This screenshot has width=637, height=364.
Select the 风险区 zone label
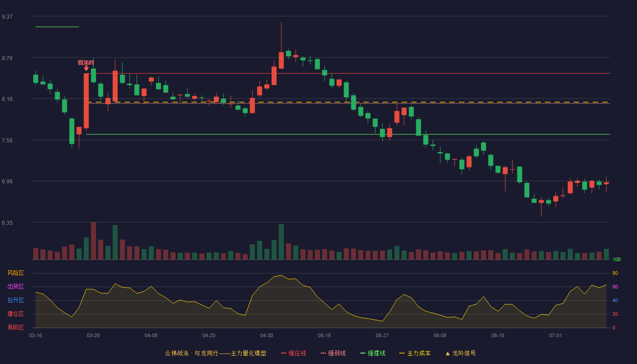(x=15, y=273)
